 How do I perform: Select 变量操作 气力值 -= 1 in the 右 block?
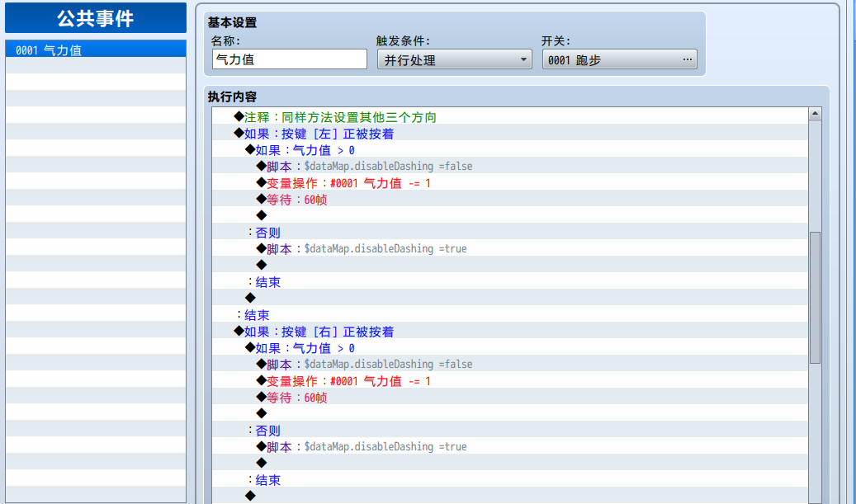510,381
